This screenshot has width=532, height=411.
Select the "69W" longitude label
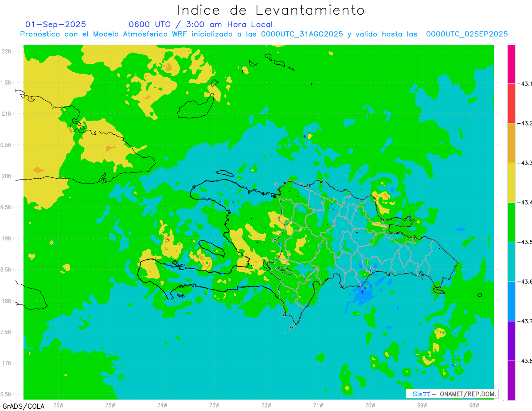pyautogui.click(x=422, y=405)
